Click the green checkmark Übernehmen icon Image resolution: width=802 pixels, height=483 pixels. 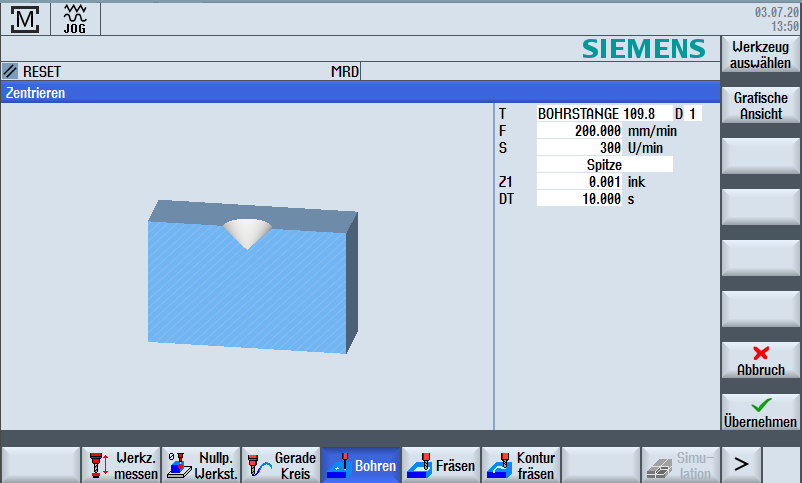[761, 405]
